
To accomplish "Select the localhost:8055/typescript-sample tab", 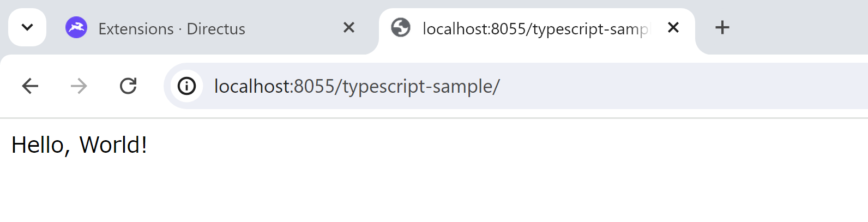I will point(537,28).
